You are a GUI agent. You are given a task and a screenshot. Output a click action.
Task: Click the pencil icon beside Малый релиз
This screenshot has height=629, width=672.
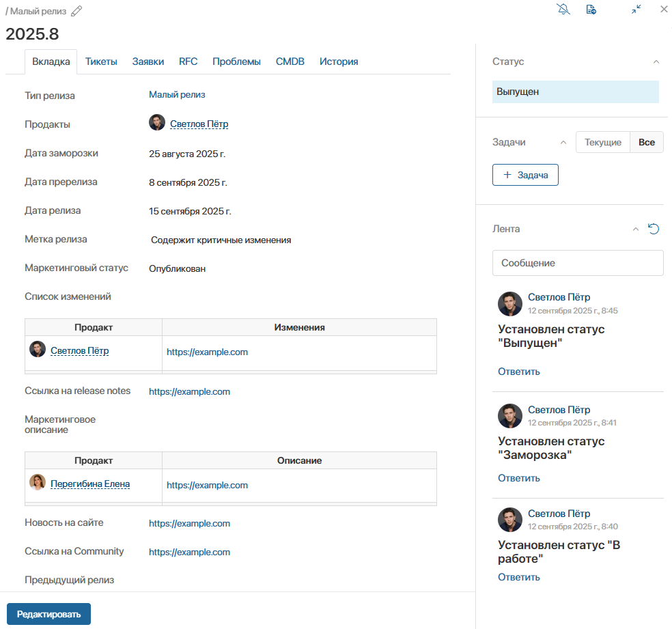(76, 11)
